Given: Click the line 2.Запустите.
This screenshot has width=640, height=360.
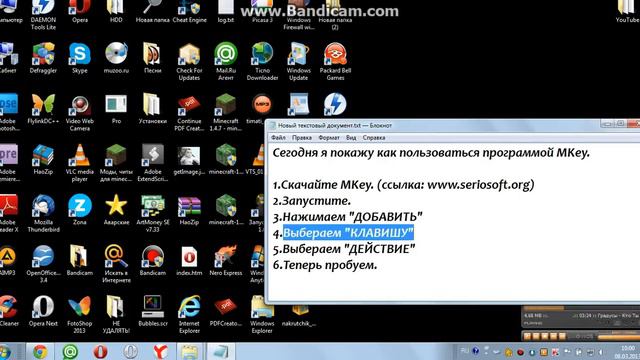Looking at the screenshot, I should coord(312,201).
